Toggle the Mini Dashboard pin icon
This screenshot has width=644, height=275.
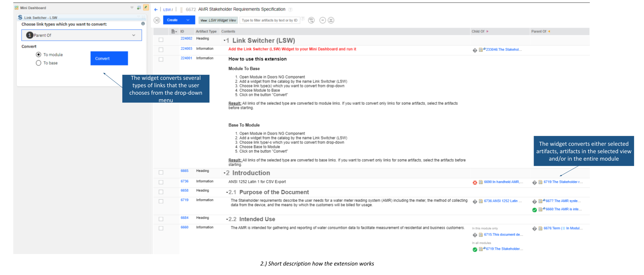click(146, 7)
